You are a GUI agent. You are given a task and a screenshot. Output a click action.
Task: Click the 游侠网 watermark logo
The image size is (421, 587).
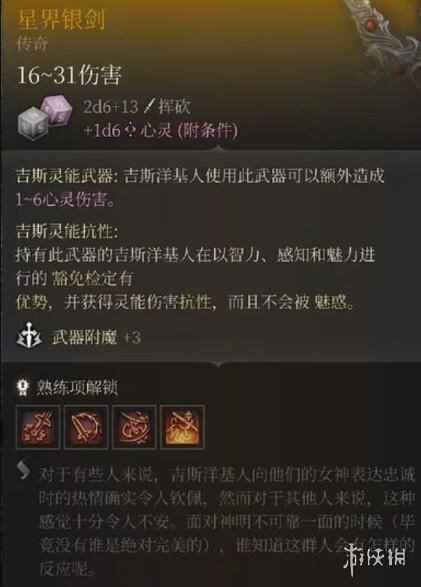[x=375, y=555]
